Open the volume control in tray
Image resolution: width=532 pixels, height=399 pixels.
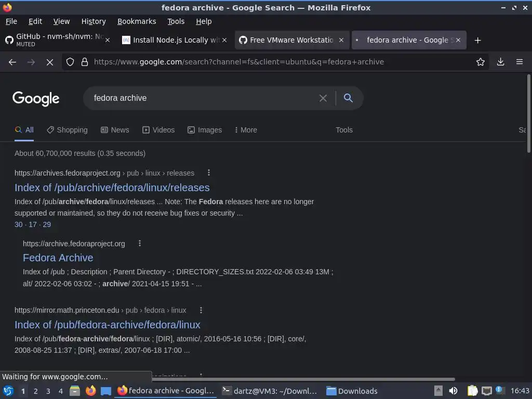click(453, 391)
